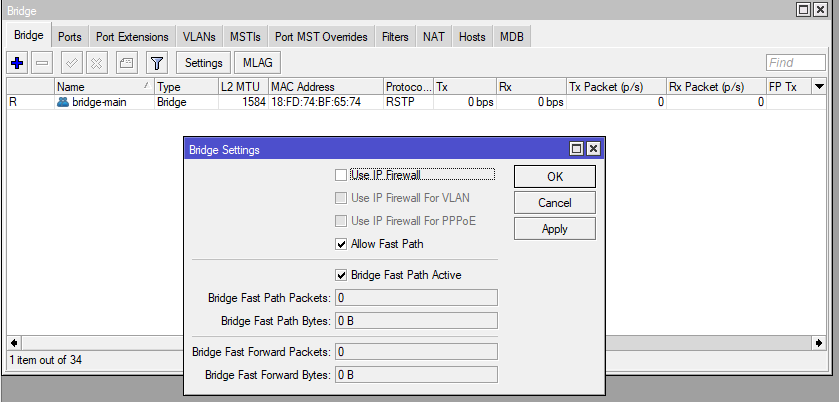839x402 pixels.
Task: Click the R flag in bridge-main row
Action: (13, 102)
